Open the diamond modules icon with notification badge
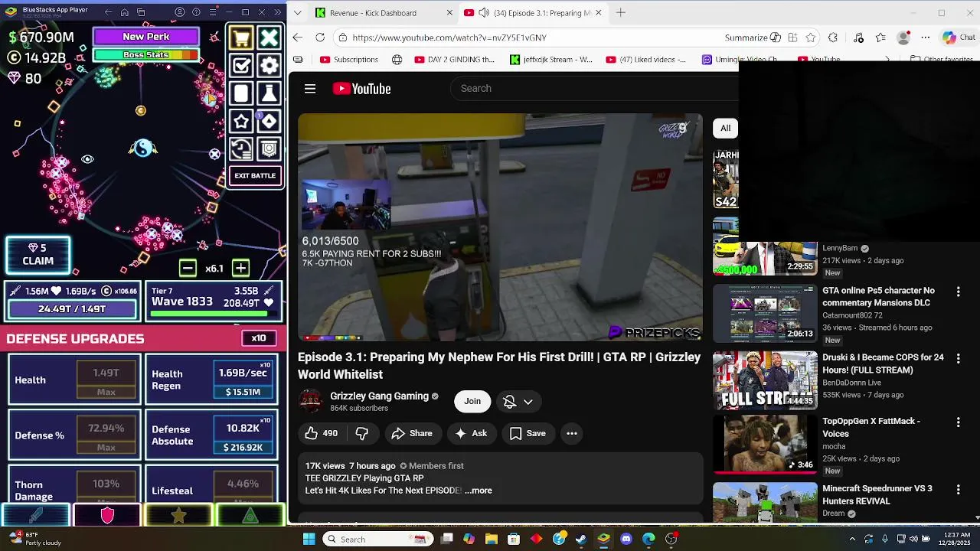The height and width of the screenshot is (551, 980). click(269, 121)
